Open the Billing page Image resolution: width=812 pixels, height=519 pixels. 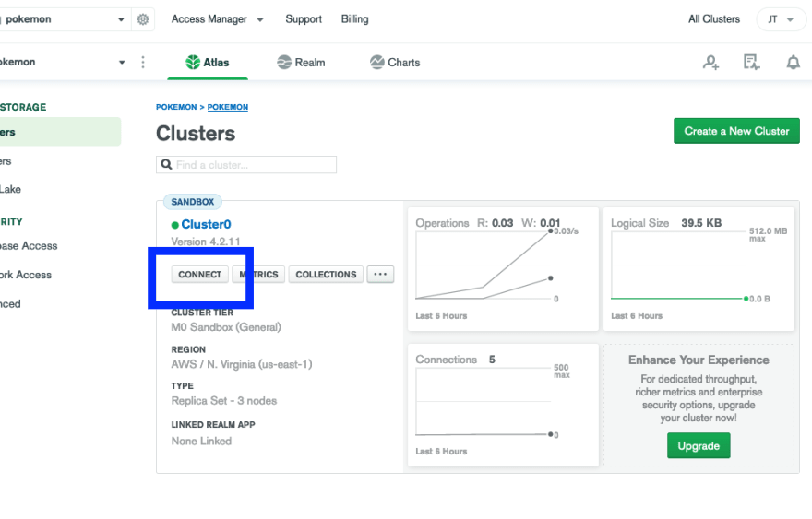pyautogui.click(x=354, y=19)
